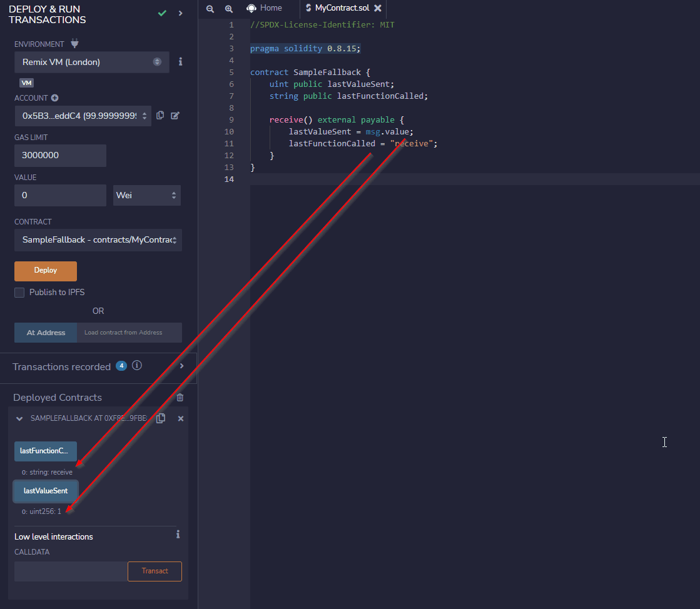Zoom out the editor font
The image size is (700, 609).
[210, 9]
